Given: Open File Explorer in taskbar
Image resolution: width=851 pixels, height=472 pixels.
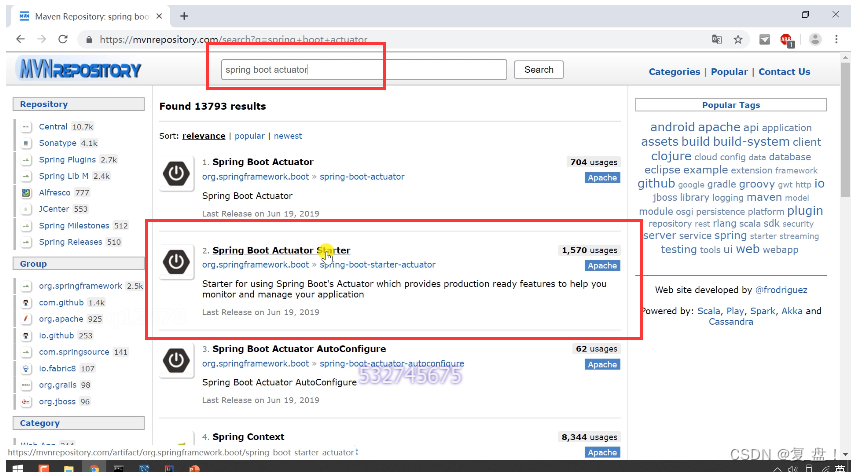Looking at the screenshot, I should tap(68, 467).
